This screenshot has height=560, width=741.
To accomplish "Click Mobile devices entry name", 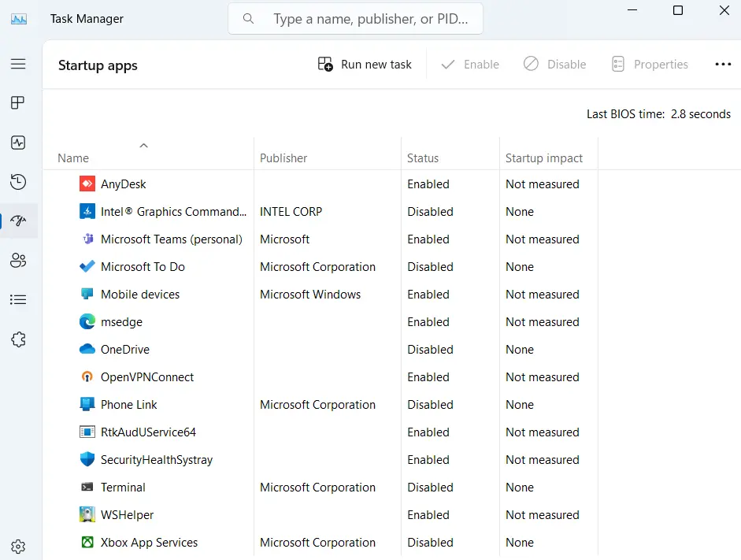I will pos(140,295).
